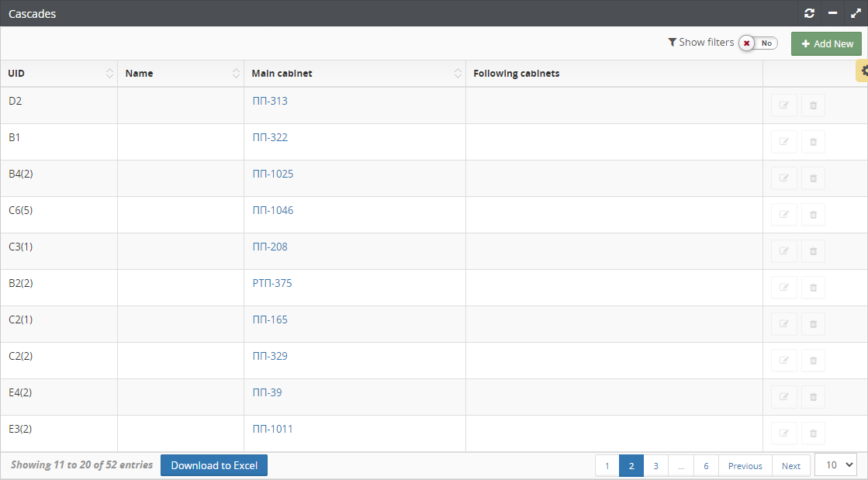Edit the C6(5) cascade row

tap(783, 215)
